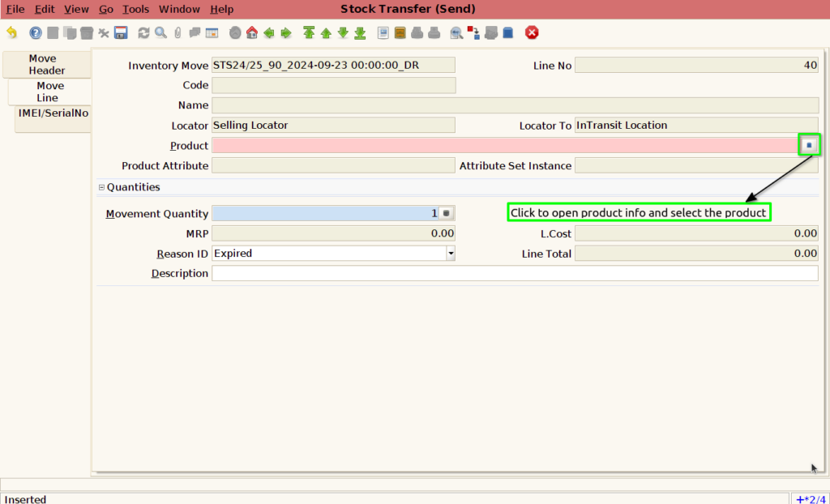Go to detail record with right green arrow

click(286, 33)
